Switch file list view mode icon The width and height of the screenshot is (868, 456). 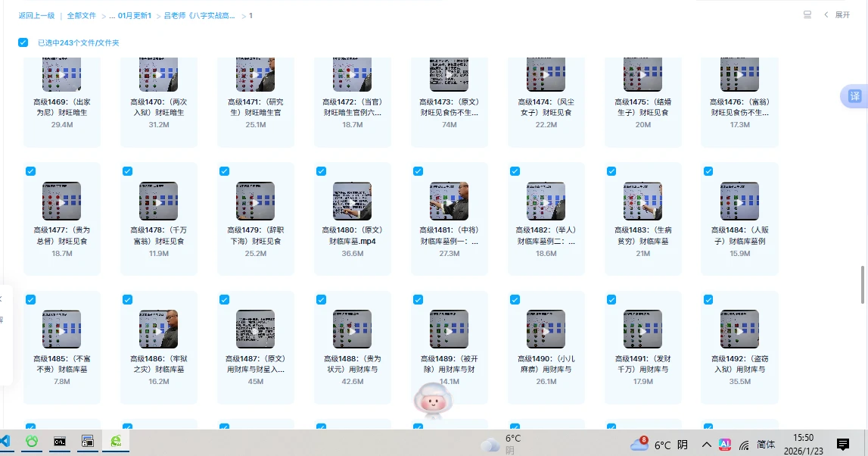(x=807, y=15)
